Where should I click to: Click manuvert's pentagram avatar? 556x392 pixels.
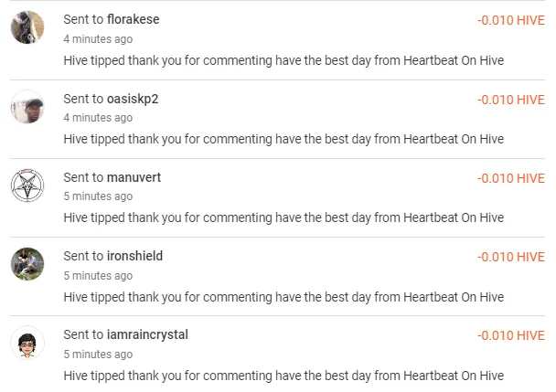coord(27,185)
